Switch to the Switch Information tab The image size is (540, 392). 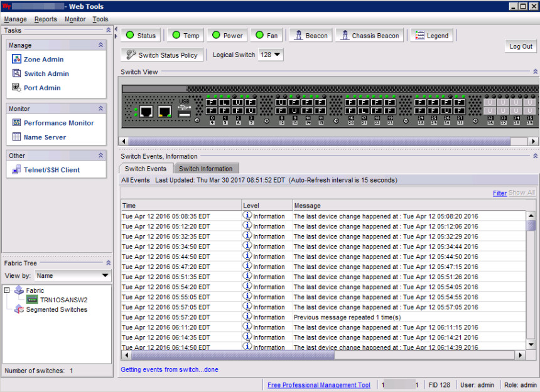click(205, 169)
